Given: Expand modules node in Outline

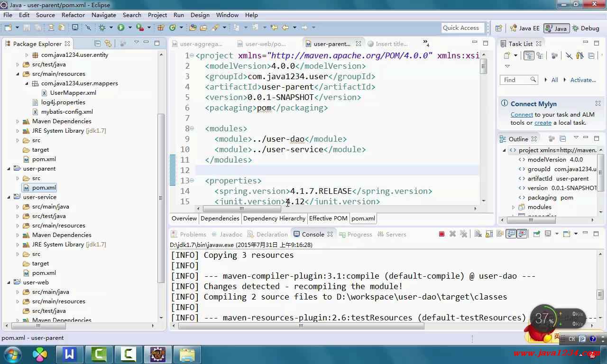Looking at the screenshot, I should click(x=513, y=207).
